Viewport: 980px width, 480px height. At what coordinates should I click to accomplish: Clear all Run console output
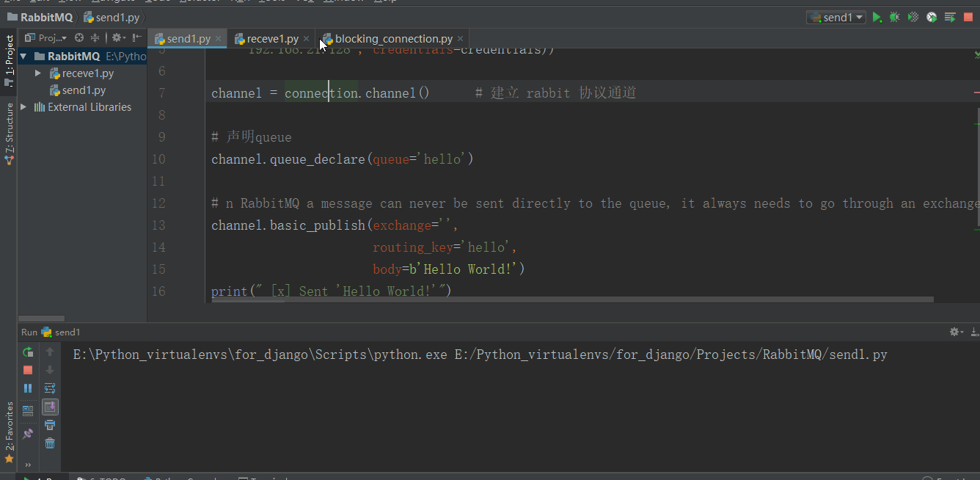click(x=50, y=443)
